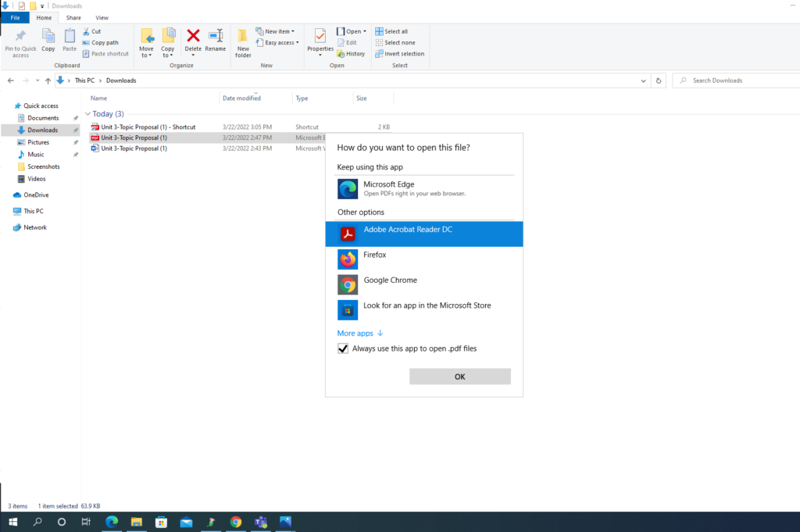Open Quick access in the sidebar
The height and width of the screenshot is (532, 800).
(41, 105)
